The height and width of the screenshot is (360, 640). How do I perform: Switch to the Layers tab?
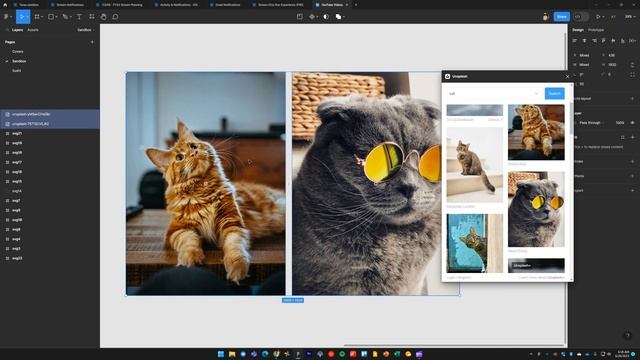[x=18, y=30]
